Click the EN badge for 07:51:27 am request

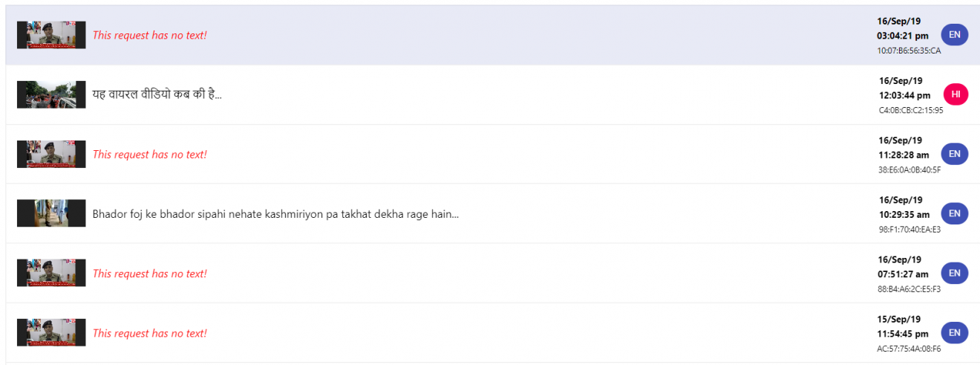[955, 273]
